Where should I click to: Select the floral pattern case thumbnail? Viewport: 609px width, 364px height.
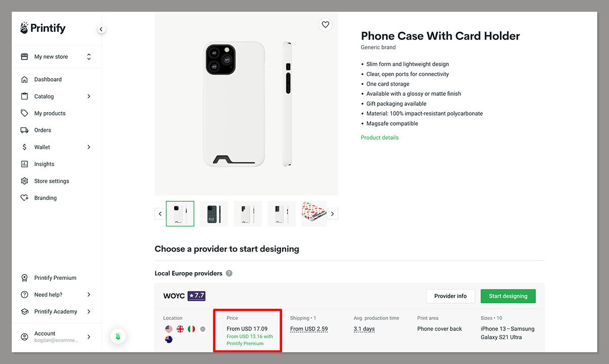314,213
